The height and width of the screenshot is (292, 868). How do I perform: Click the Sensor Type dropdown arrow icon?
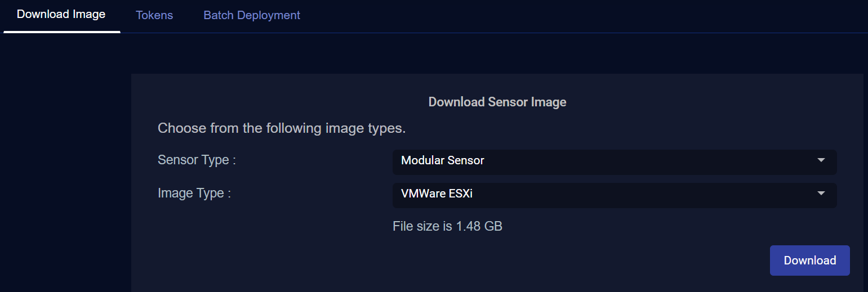point(821,160)
